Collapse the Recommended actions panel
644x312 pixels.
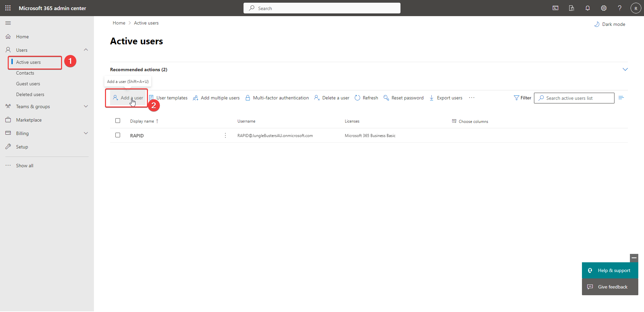pos(625,69)
